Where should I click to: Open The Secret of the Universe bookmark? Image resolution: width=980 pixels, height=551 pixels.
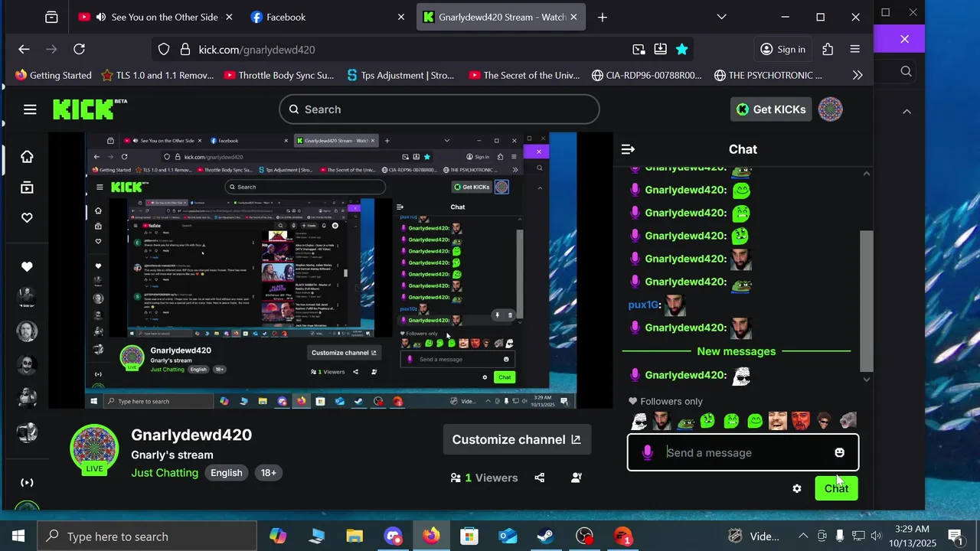pyautogui.click(x=524, y=75)
